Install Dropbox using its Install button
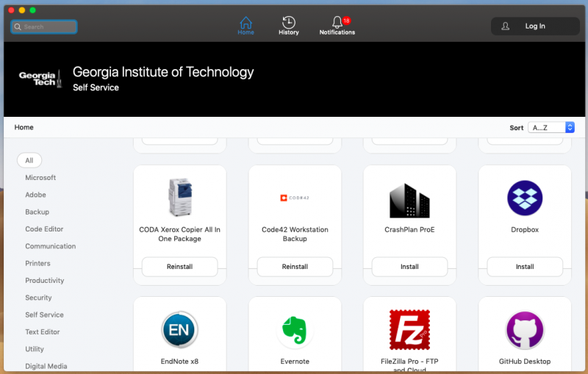Image resolution: width=588 pixels, height=374 pixels. 525,267
